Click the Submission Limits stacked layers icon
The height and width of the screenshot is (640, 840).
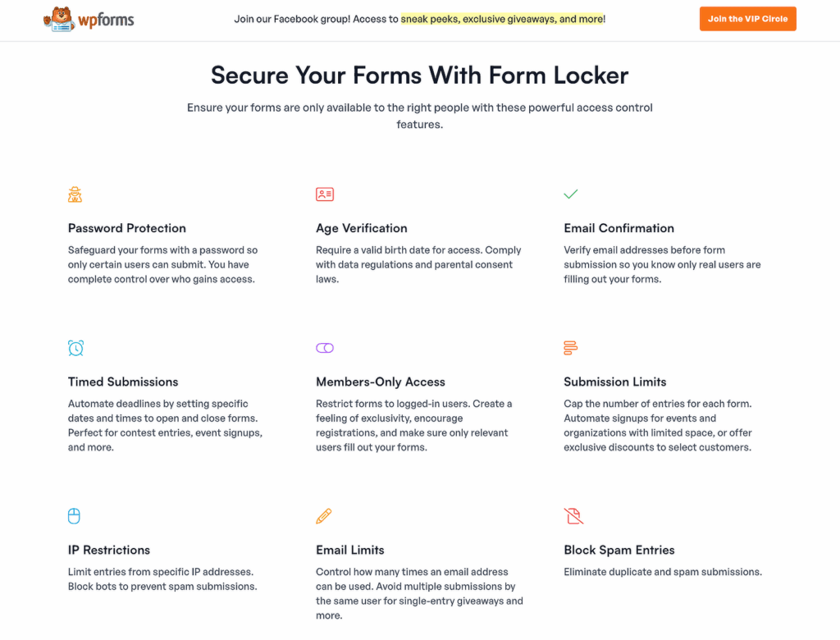click(571, 348)
